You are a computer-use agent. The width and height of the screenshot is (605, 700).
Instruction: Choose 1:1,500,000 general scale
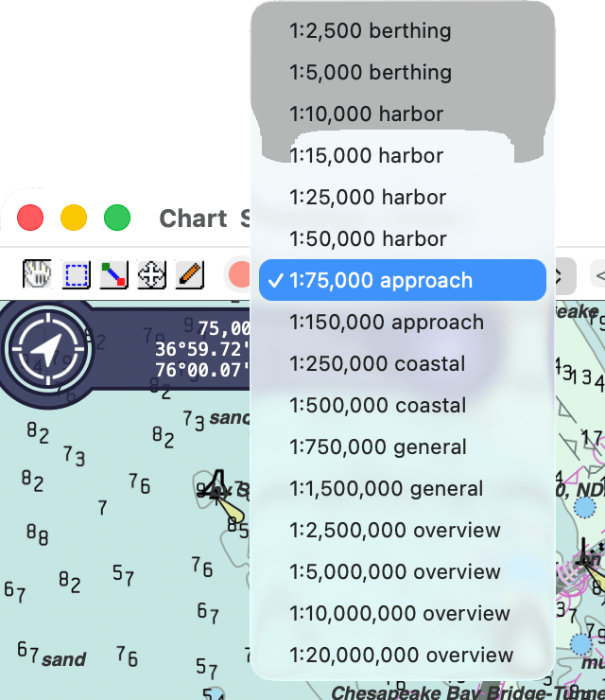(x=403, y=488)
